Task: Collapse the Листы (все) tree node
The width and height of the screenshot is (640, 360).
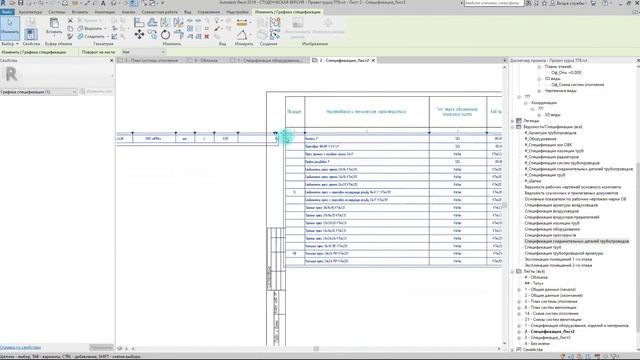Action: click(x=513, y=271)
